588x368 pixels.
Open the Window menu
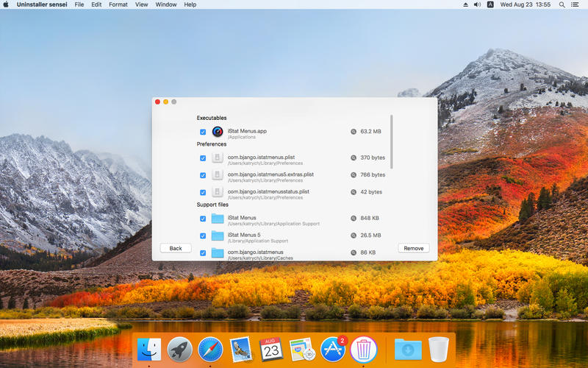pyautogui.click(x=166, y=4)
